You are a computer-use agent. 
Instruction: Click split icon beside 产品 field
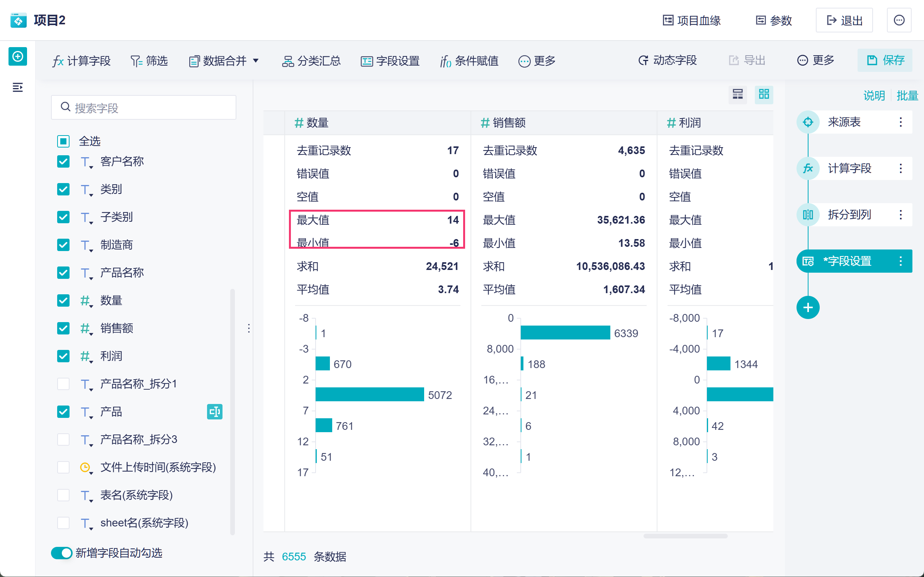214,412
